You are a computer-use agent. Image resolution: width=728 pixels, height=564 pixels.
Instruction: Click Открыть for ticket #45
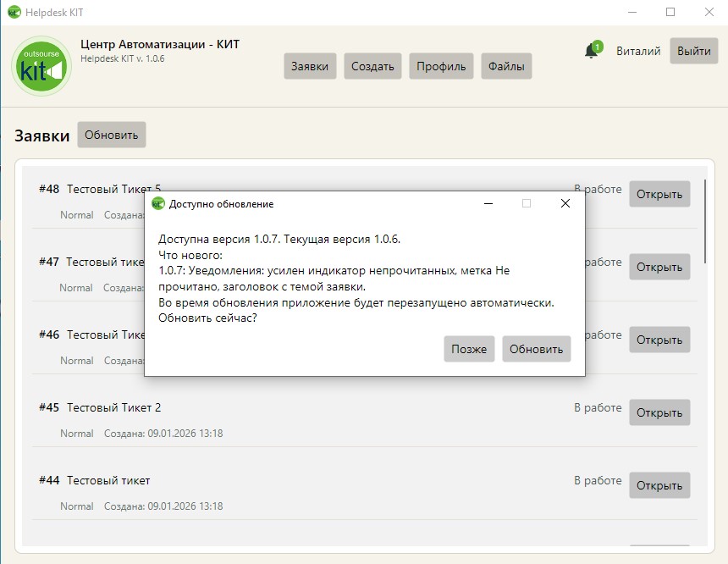point(659,412)
